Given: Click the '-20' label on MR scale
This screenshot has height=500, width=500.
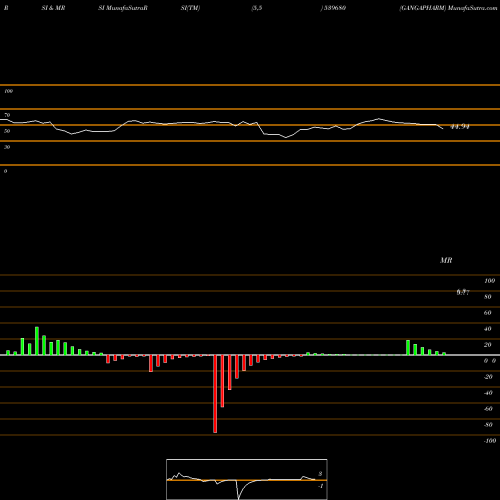Looking at the screenshot, I should pos(488,377).
